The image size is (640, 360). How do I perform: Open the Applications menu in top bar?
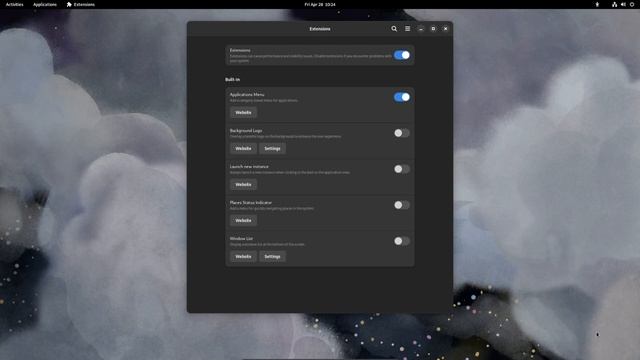tap(45, 4)
